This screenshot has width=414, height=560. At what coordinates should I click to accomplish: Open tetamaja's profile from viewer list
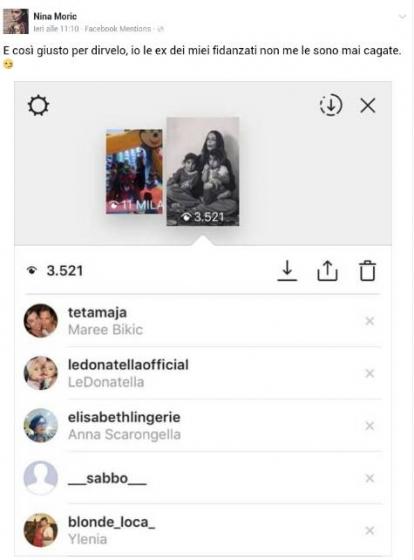click(x=97, y=312)
